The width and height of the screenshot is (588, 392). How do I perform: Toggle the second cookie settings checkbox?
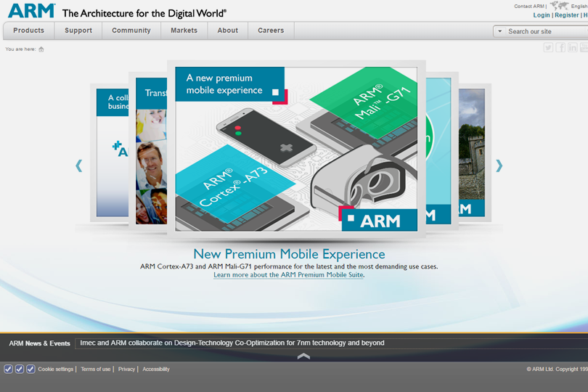[x=20, y=369]
